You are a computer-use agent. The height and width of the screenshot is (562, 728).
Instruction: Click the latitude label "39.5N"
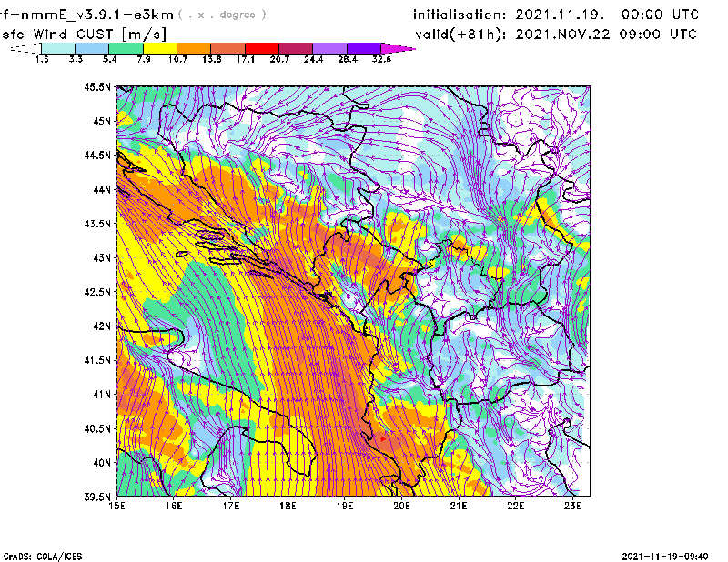[97, 497]
